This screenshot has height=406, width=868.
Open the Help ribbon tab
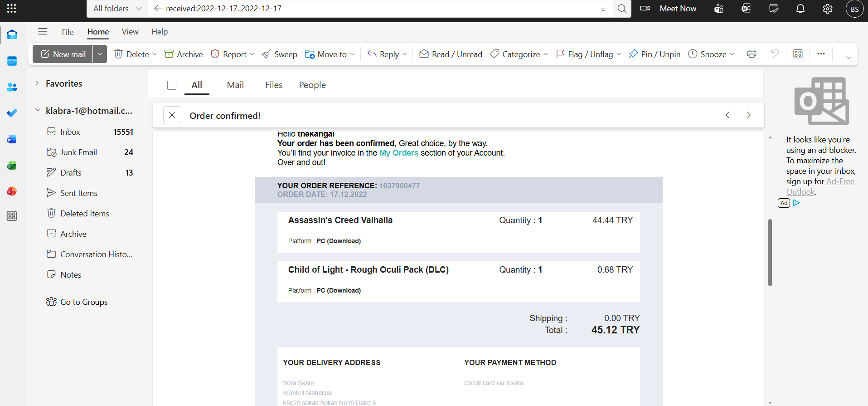coord(160,32)
